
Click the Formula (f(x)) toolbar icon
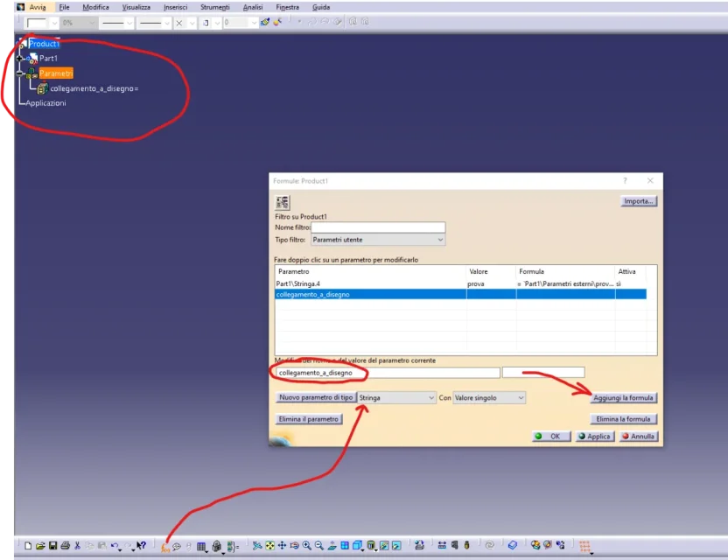click(x=165, y=546)
